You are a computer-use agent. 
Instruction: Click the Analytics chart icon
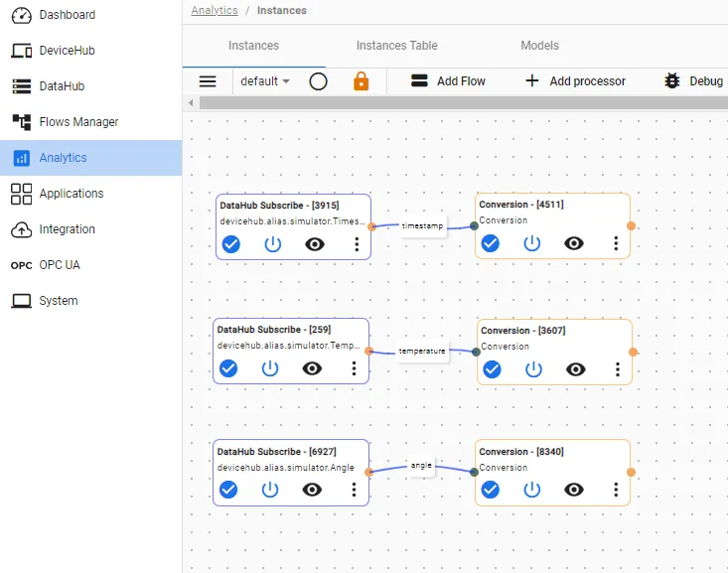pyautogui.click(x=22, y=158)
